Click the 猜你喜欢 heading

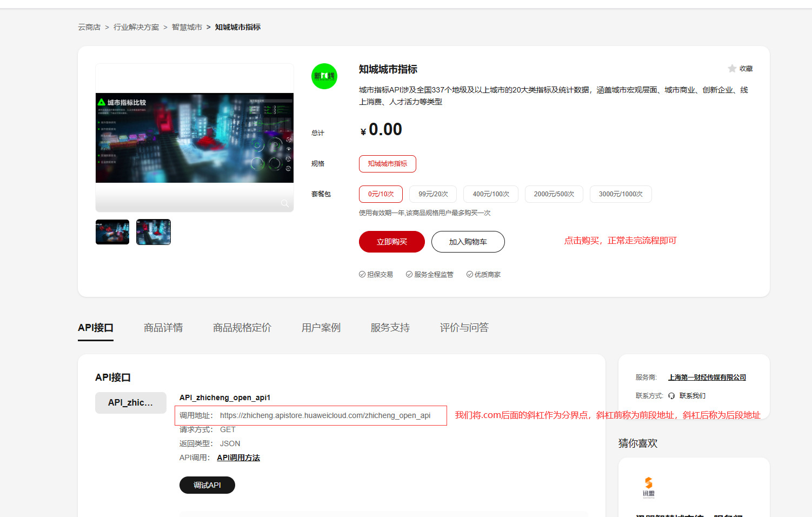click(638, 443)
